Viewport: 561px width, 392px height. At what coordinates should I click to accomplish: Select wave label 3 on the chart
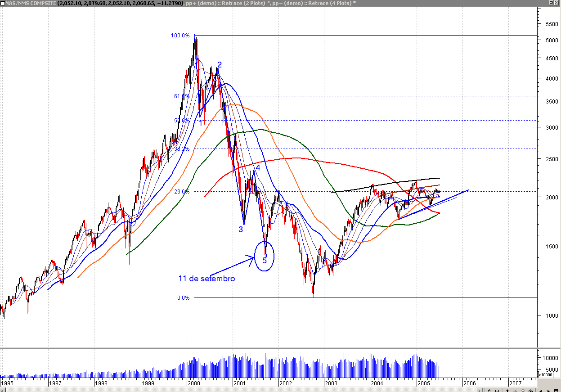[x=241, y=229]
